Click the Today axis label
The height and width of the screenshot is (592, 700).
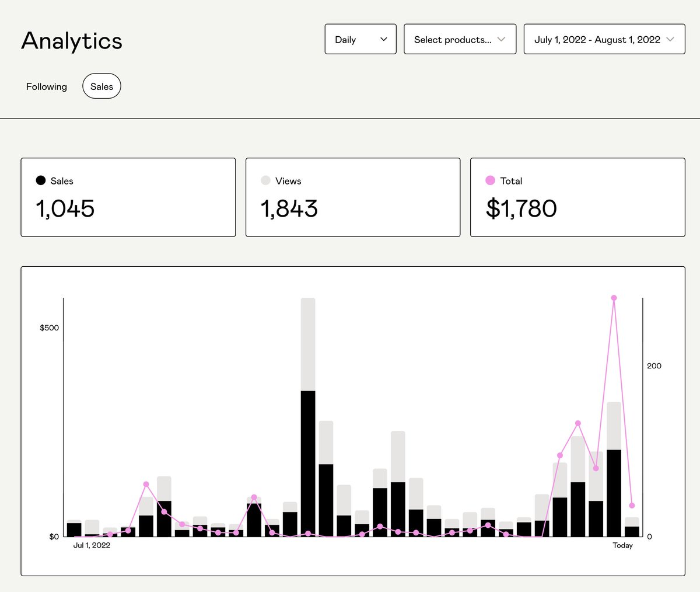622,545
